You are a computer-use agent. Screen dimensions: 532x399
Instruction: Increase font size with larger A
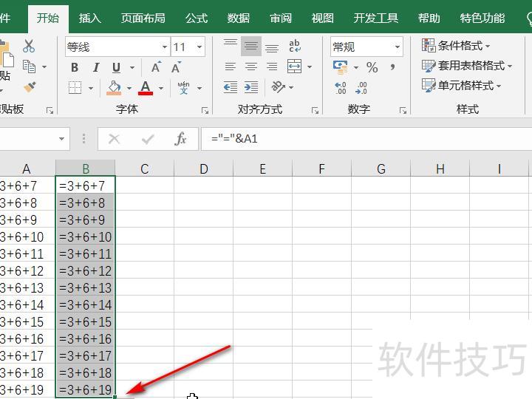[x=156, y=67]
